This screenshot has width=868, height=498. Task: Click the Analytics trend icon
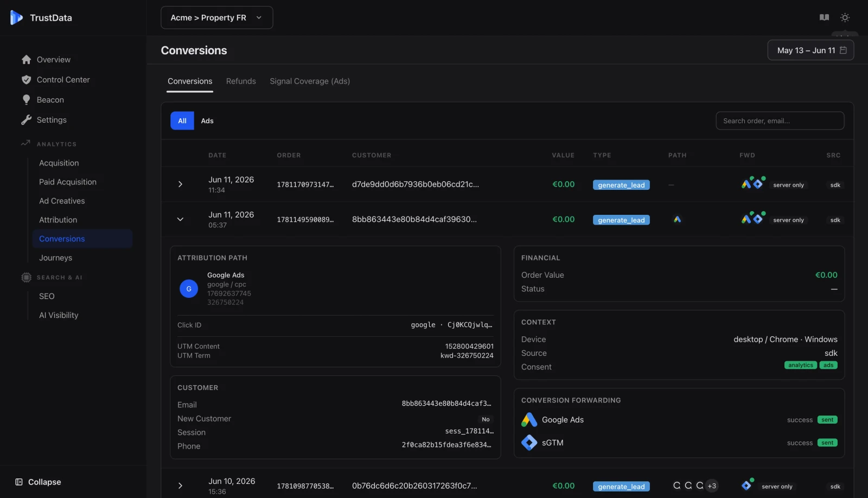point(25,144)
